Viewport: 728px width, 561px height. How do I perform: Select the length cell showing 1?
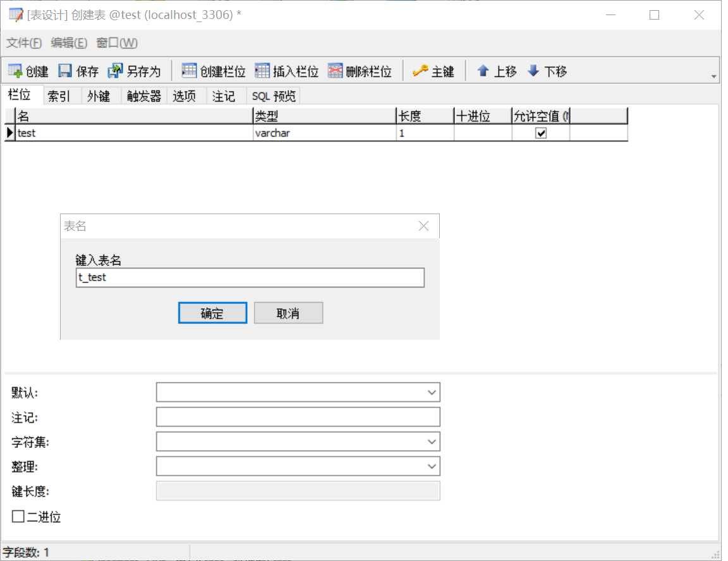[425, 133]
